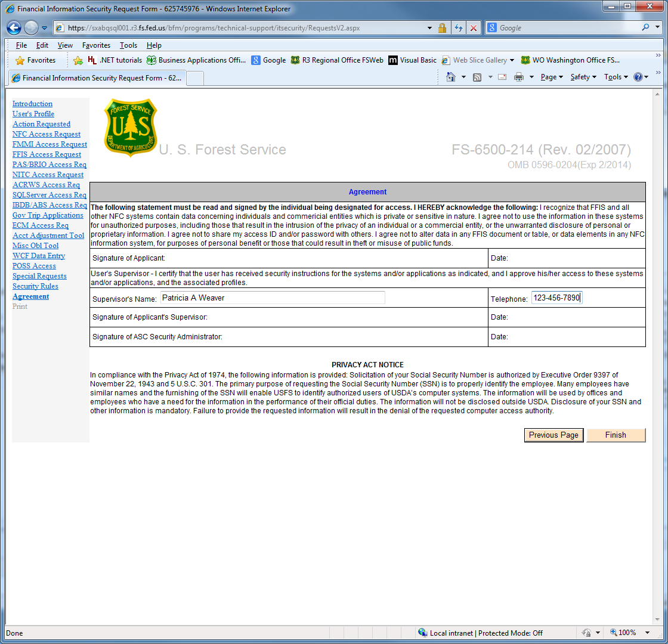This screenshot has height=644, width=668.
Task: Click the RSS feeds icon
Action: 477,77
